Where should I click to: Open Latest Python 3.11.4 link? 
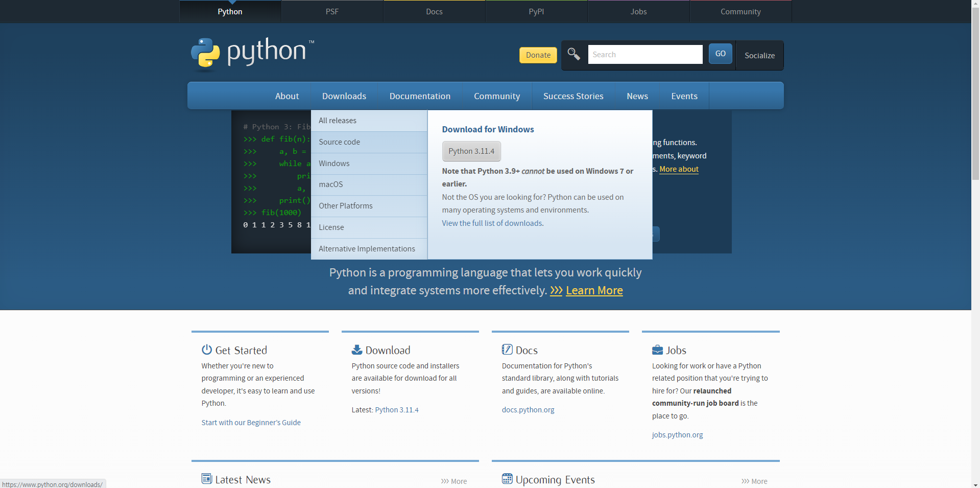pos(397,410)
